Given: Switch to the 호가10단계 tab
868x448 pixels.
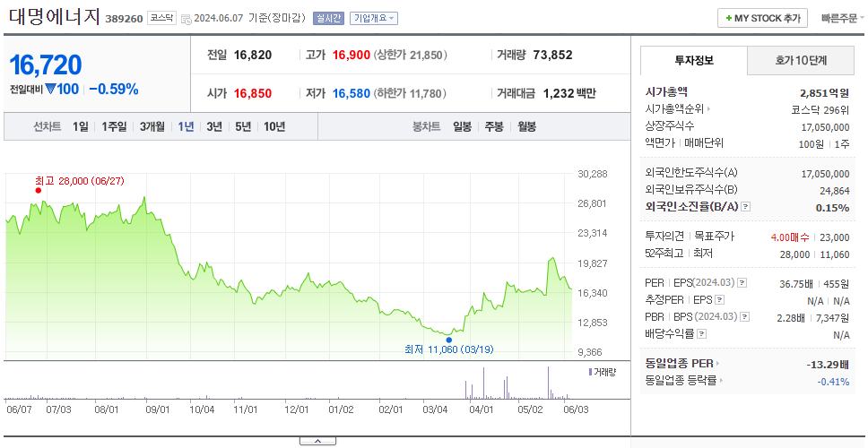Looking at the screenshot, I should (x=801, y=60).
